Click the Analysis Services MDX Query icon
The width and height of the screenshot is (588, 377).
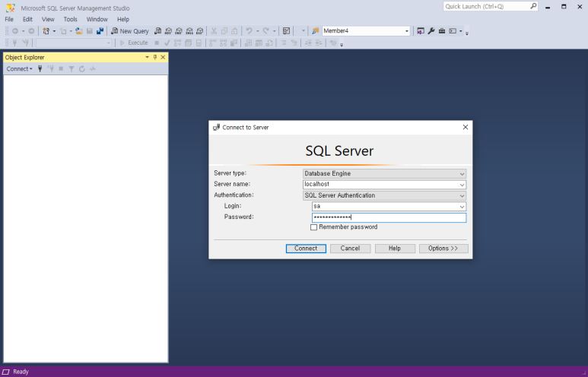(x=168, y=31)
